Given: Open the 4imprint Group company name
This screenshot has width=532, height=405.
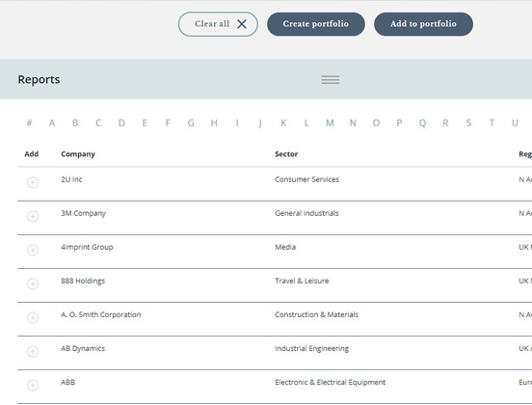Looking at the screenshot, I should click(87, 247).
